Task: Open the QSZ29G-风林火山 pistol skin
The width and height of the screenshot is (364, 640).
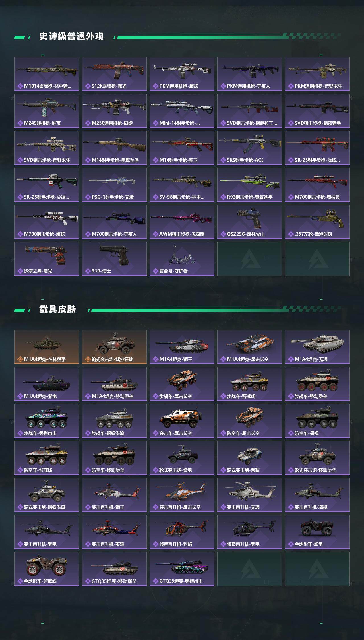Action: [x=250, y=222]
